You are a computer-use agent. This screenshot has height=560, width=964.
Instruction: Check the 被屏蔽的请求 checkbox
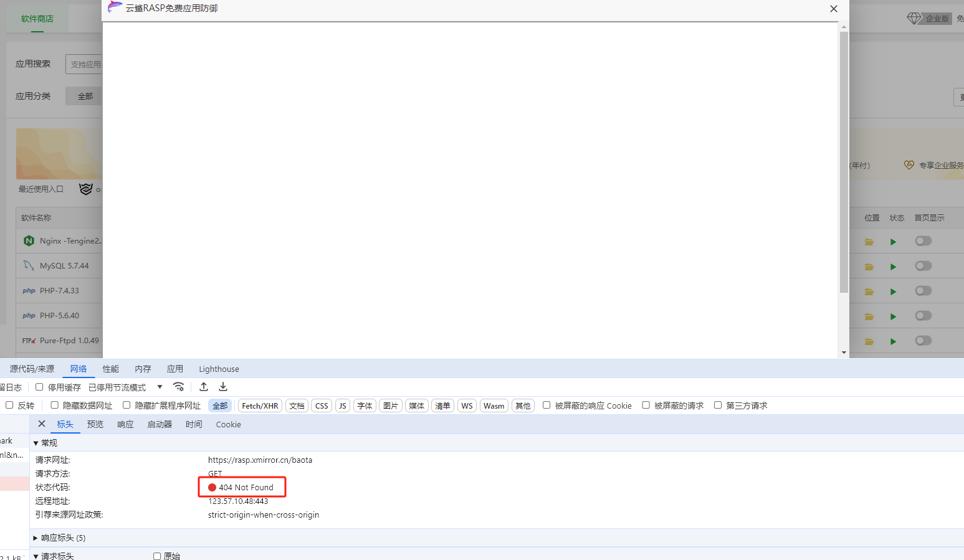click(646, 405)
